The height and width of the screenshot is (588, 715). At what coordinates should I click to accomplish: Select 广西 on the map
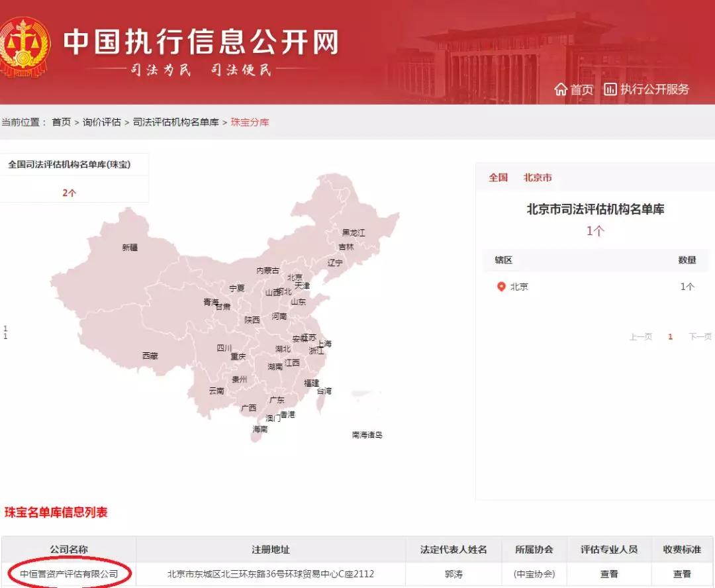point(248,408)
